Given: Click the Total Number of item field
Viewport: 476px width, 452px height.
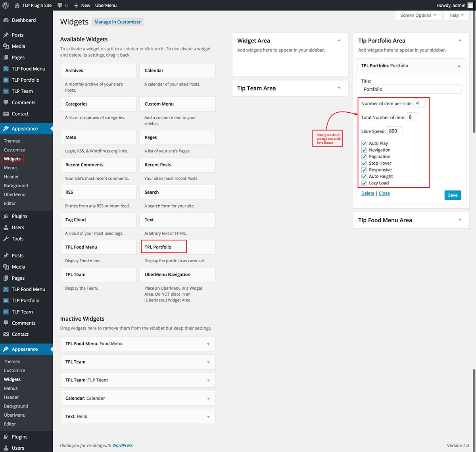Looking at the screenshot, I should 413,117.
